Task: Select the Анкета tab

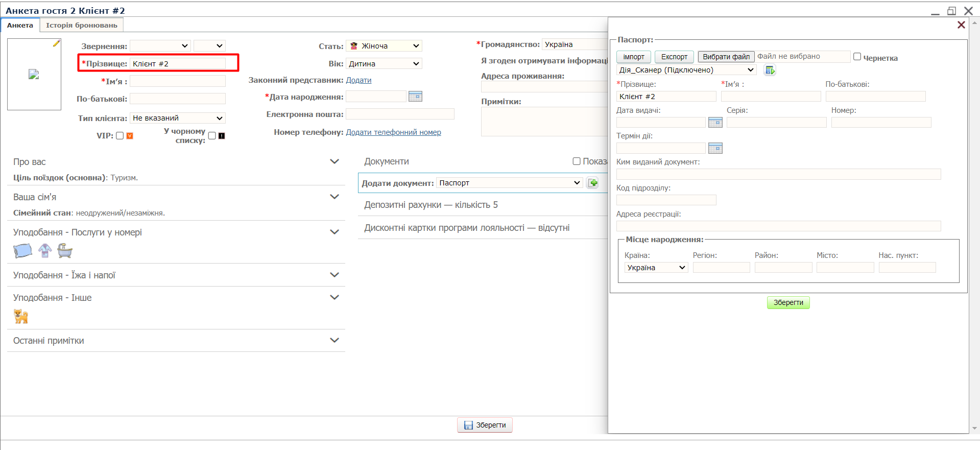Action: click(x=20, y=25)
